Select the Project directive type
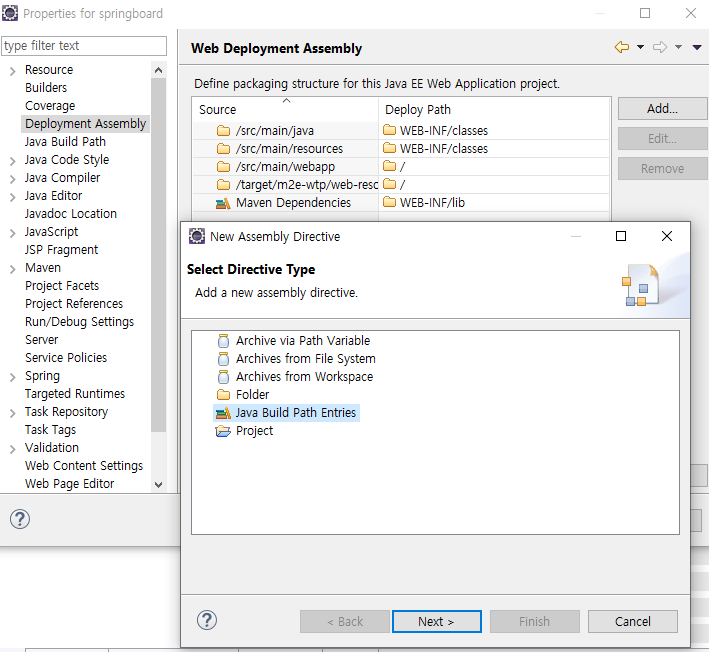709x652 pixels. 255,431
